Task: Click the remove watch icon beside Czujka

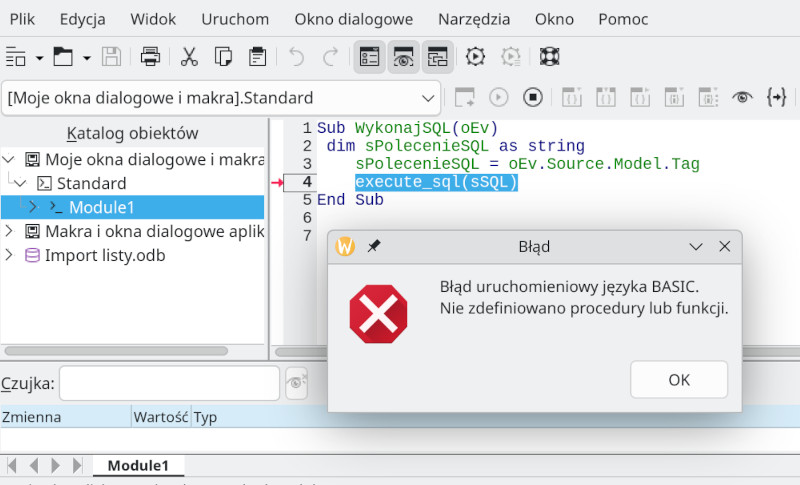Action: tap(296, 383)
